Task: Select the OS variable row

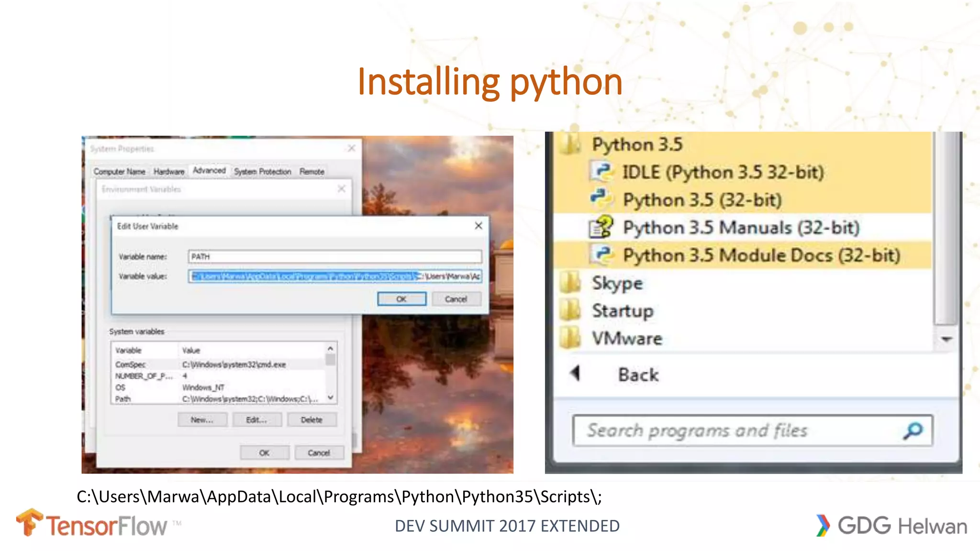Action: point(218,387)
